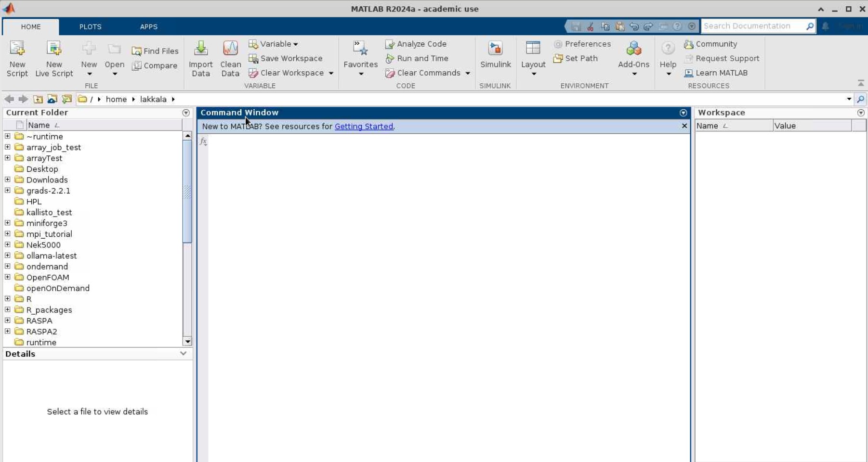Open the Add-Ons manager icon

(x=633, y=49)
